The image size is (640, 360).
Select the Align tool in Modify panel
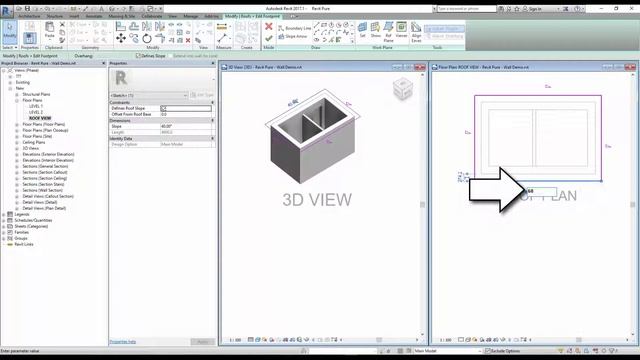pyautogui.click(x=121, y=26)
